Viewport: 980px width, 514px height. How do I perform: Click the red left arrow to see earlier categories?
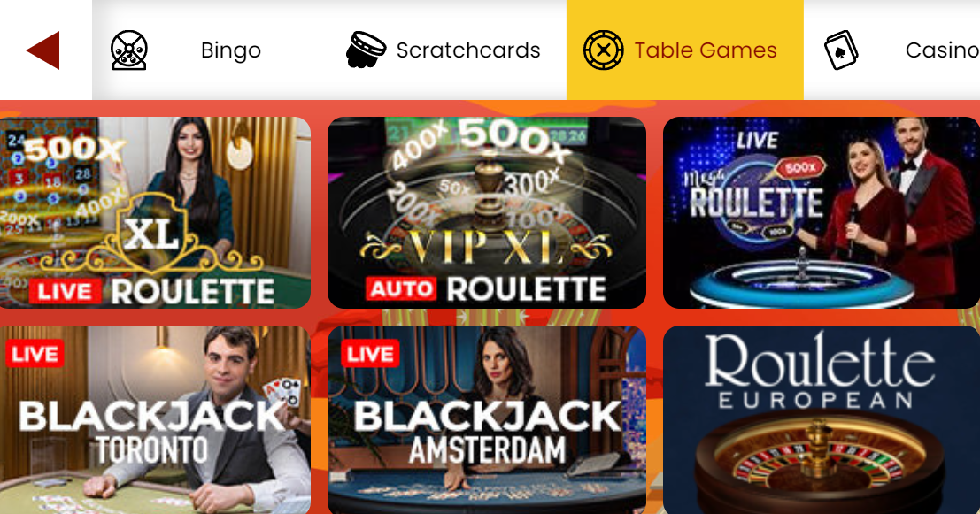tap(43, 50)
